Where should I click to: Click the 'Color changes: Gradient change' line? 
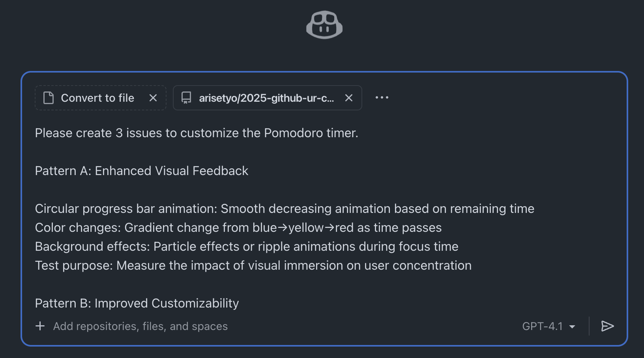pyautogui.click(x=238, y=228)
